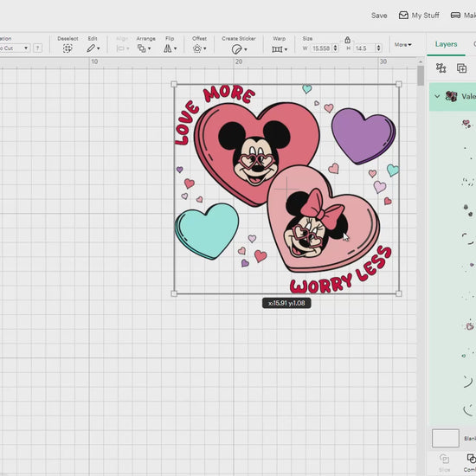Click the vertical canvas scrollbar thumb

point(421,75)
